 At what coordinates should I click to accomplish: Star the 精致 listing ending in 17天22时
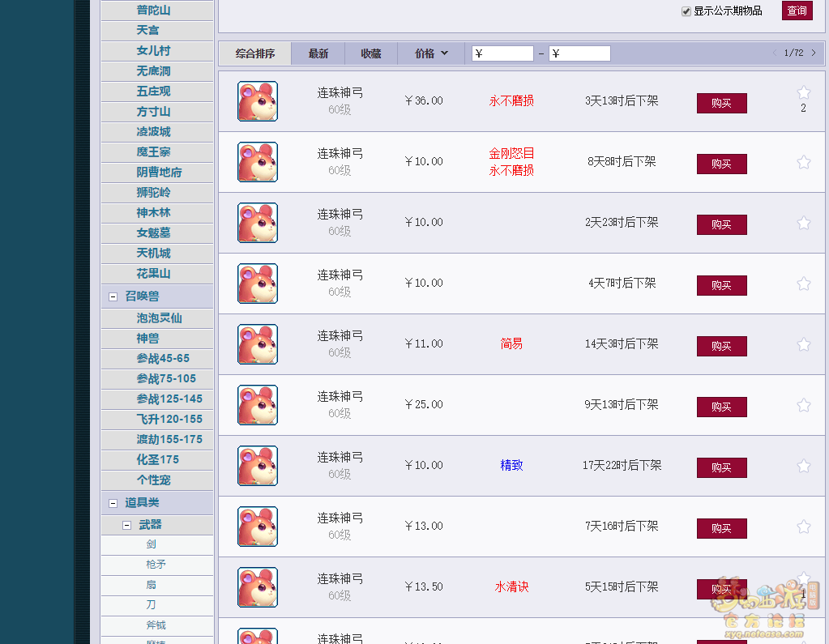(x=804, y=466)
